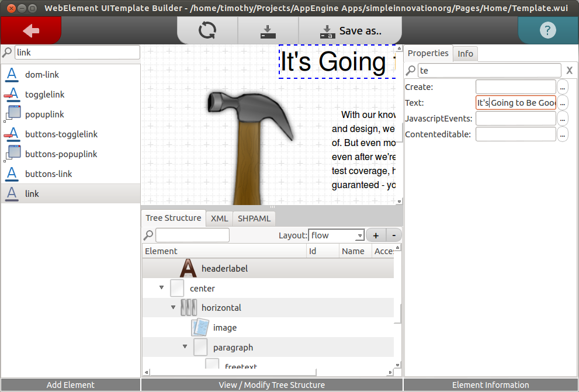Screen dimensions: 579x392
Task: Click the red back arrow button
Action: click(x=30, y=29)
